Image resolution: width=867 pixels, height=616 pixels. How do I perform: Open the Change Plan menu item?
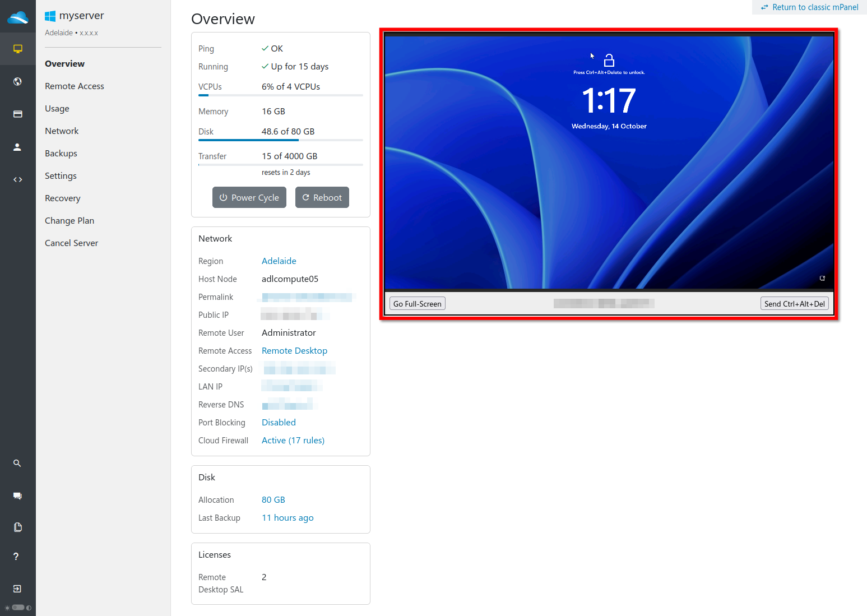point(69,221)
